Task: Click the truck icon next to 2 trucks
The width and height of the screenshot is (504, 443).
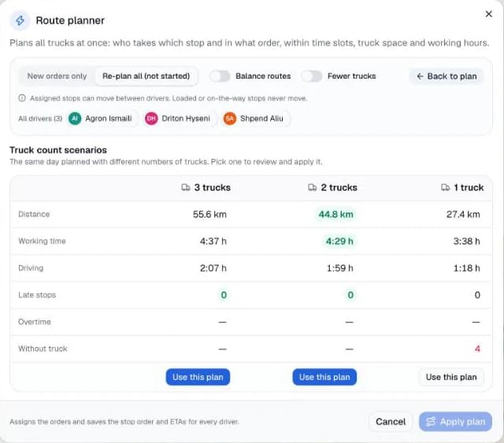Action: (312, 187)
